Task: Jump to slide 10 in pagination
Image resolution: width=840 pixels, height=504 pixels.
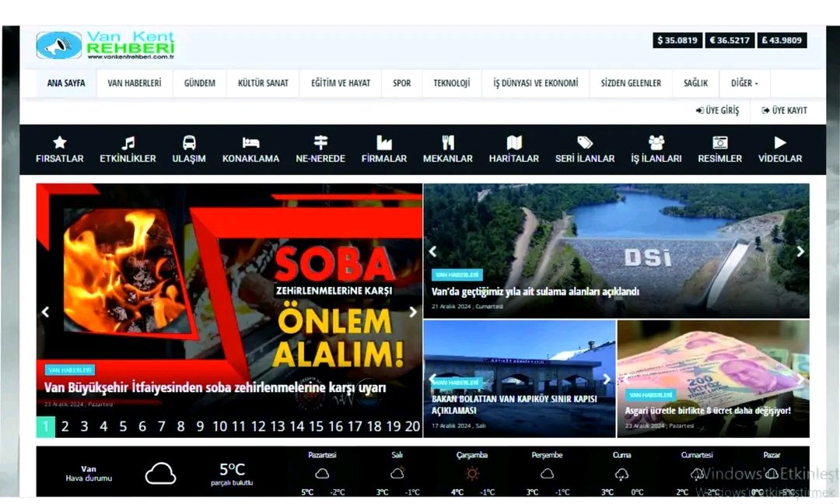Action: [x=219, y=426]
